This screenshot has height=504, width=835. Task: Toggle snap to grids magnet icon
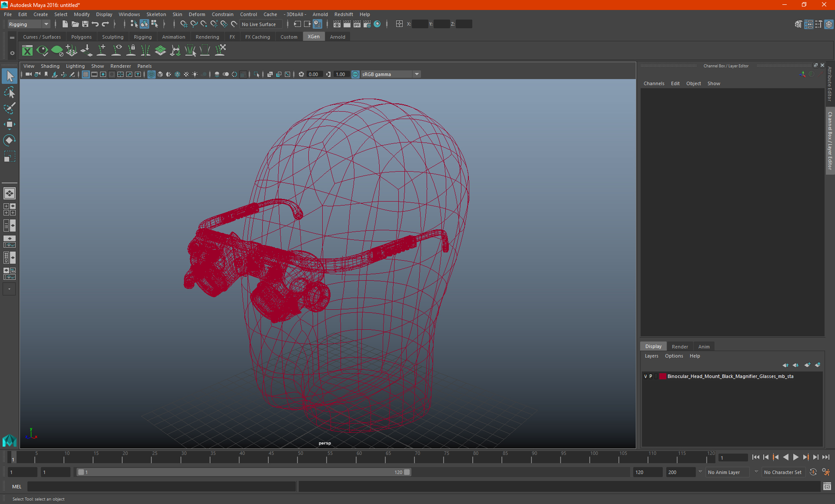click(184, 24)
